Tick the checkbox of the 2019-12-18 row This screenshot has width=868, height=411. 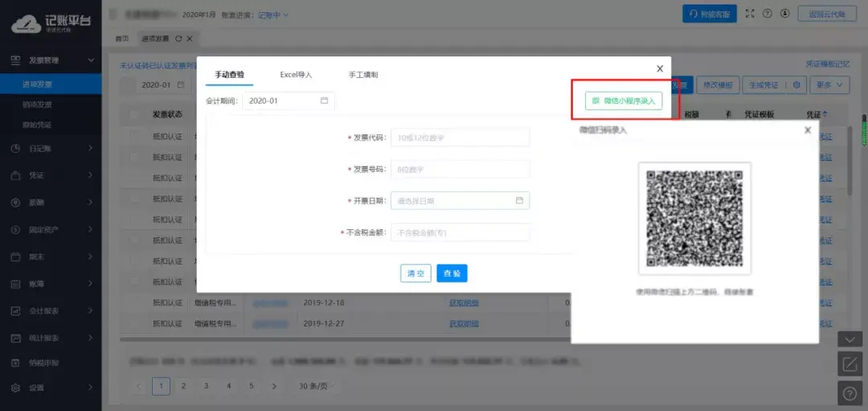tap(134, 302)
